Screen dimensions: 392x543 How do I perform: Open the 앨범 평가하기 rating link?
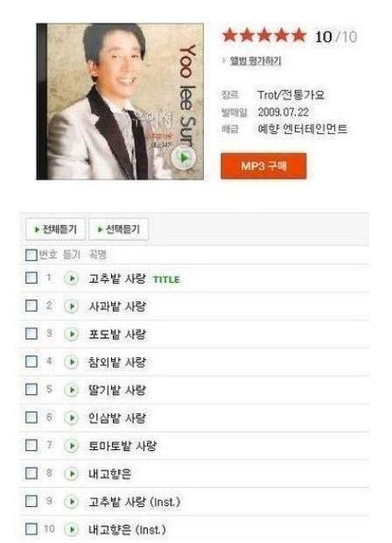tap(255, 61)
